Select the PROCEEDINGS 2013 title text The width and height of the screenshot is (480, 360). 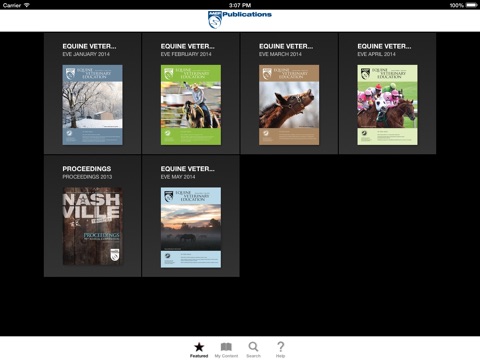point(87,177)
